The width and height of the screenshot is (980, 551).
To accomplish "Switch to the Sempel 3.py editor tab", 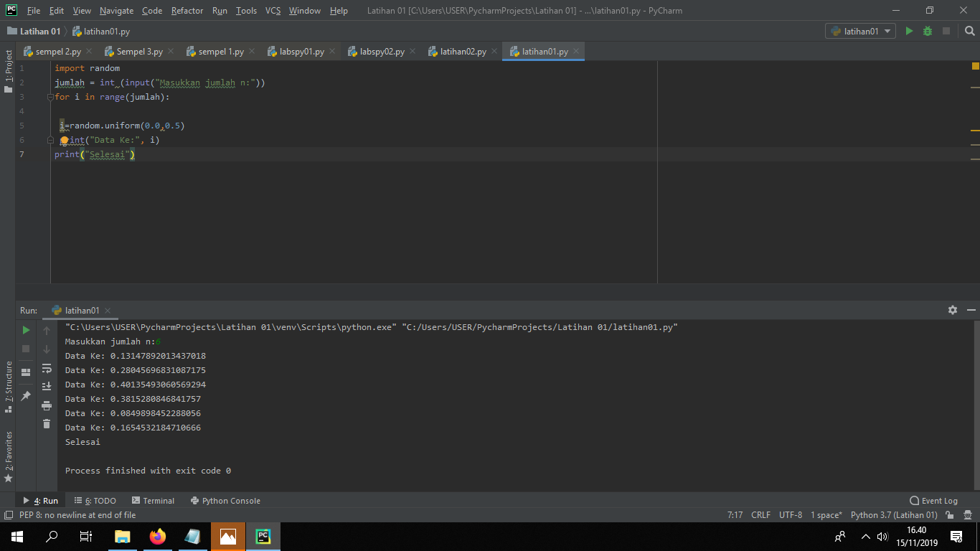I will click(139, 52).
